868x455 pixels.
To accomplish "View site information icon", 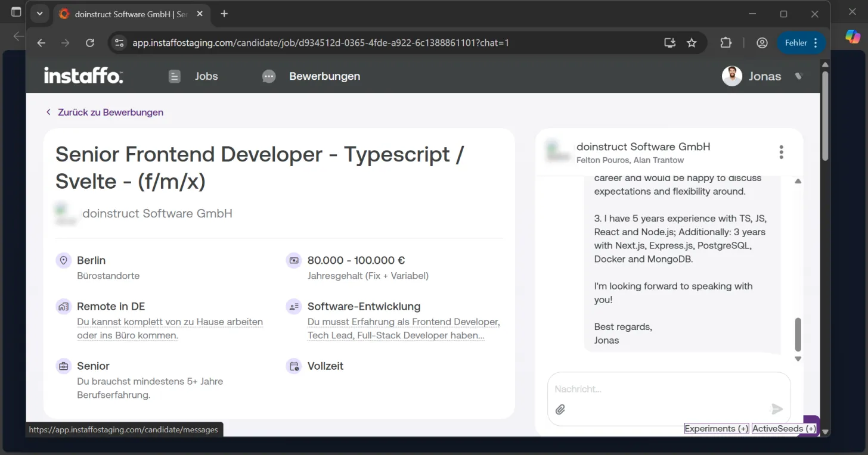I will coord(119,43).
